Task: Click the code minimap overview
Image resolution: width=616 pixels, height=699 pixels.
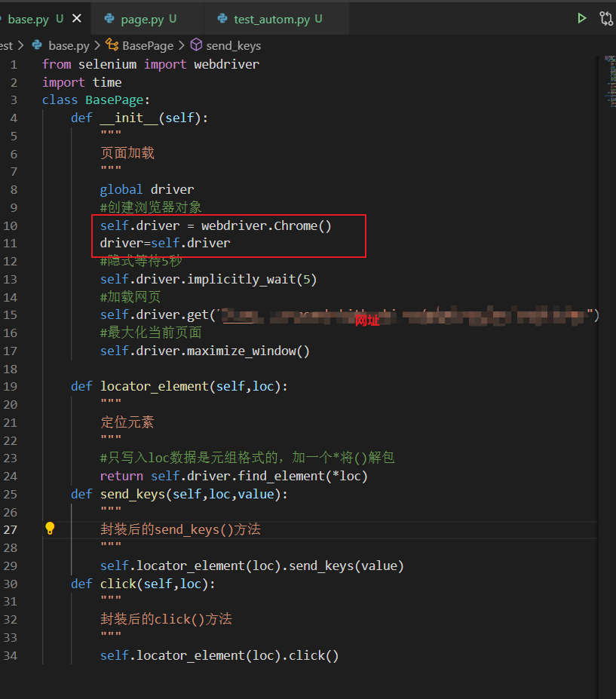Action: tap(610, 81)
